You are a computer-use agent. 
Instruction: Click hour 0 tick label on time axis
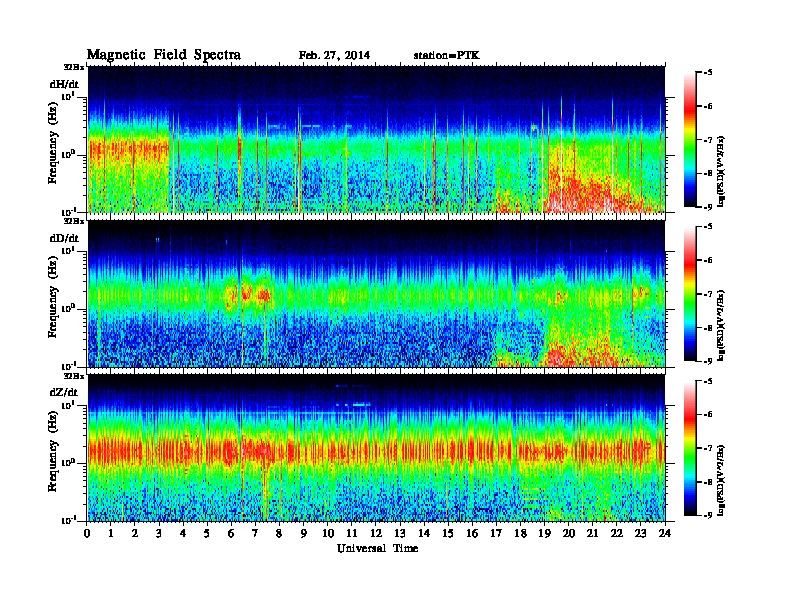[x=87, y=533]
